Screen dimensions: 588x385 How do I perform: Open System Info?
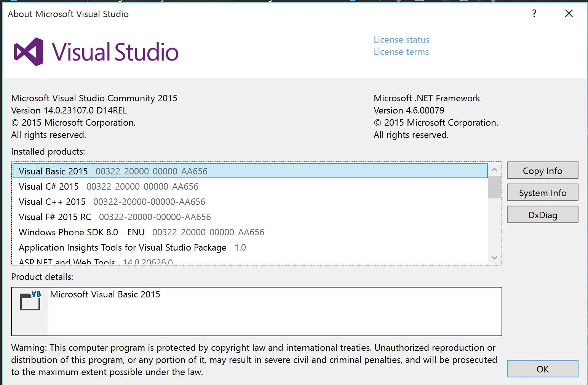tap(542, 193)
